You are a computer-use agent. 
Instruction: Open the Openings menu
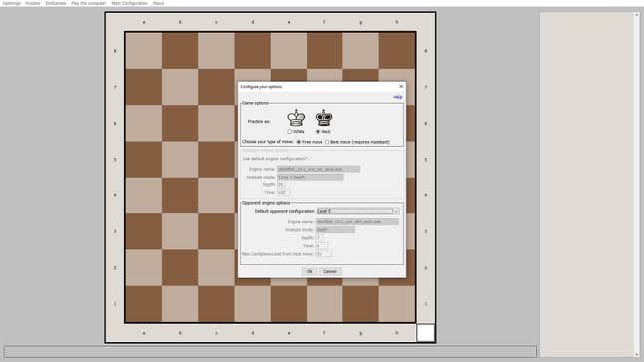click(12, 3)
